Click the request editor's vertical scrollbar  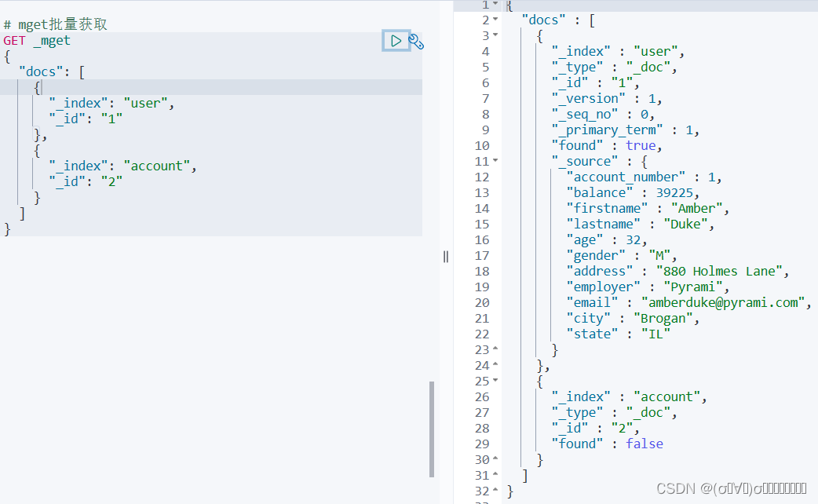click(432, 429)
